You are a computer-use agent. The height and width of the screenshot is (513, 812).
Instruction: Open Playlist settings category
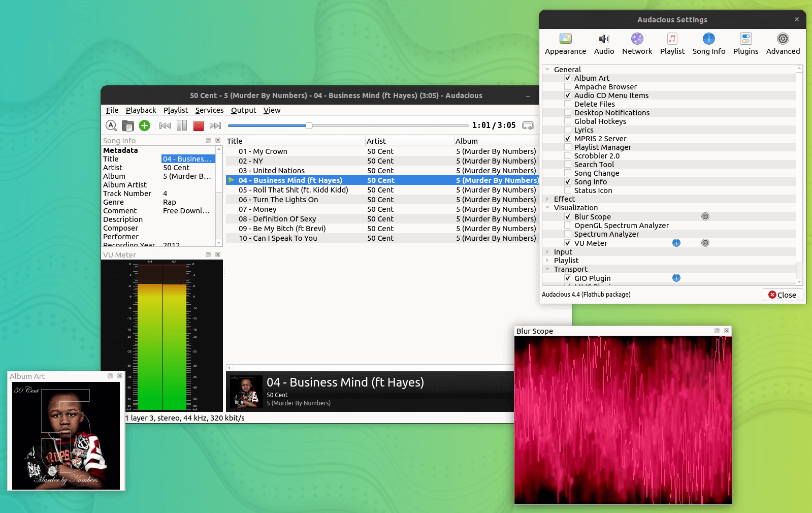point(672,44)
